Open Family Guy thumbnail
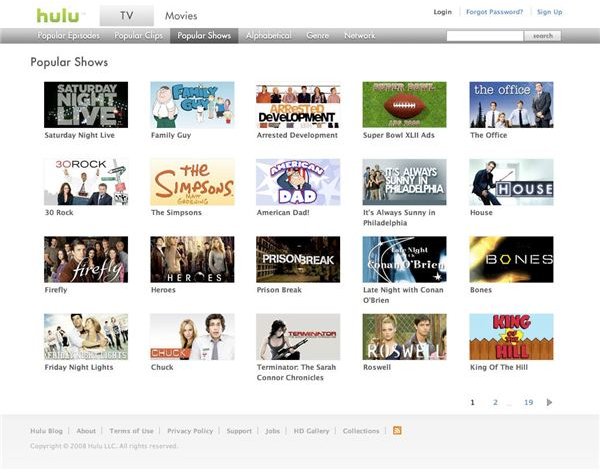 point(192,105)
